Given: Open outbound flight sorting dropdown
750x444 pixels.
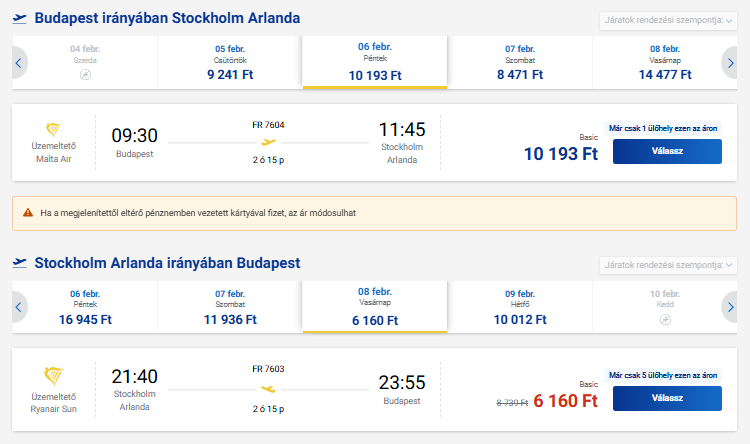Looking at the screenshot, I should pos(667,20).
